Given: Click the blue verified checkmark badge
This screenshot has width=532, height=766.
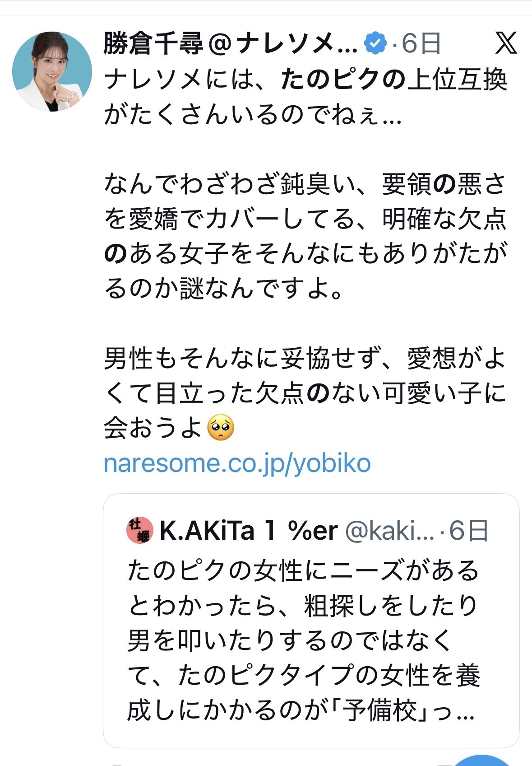Looking at the screenshot, I should point(375,44).
